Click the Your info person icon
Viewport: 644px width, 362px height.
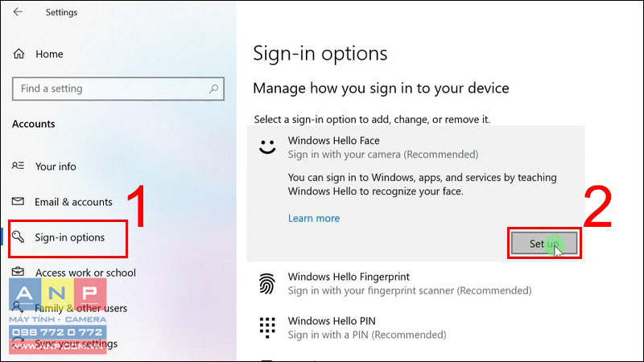[x=18, y=166]
